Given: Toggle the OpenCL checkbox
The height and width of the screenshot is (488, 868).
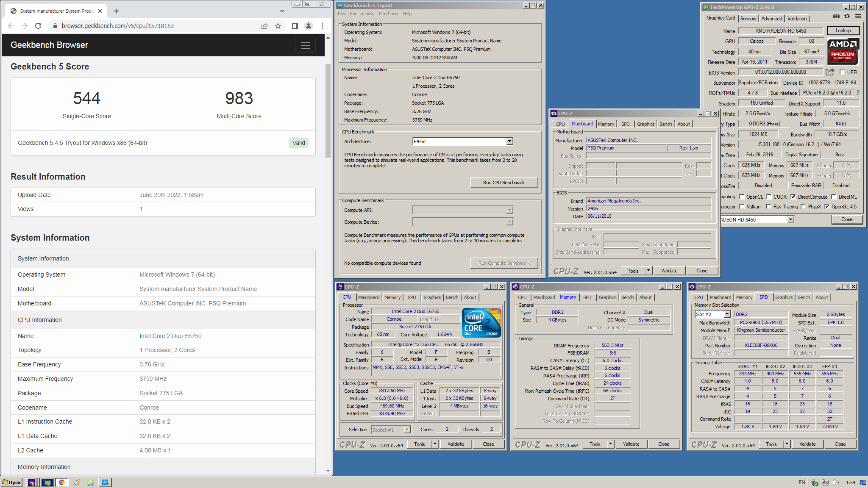Looking at the screenshot, I should pos(742,197).
